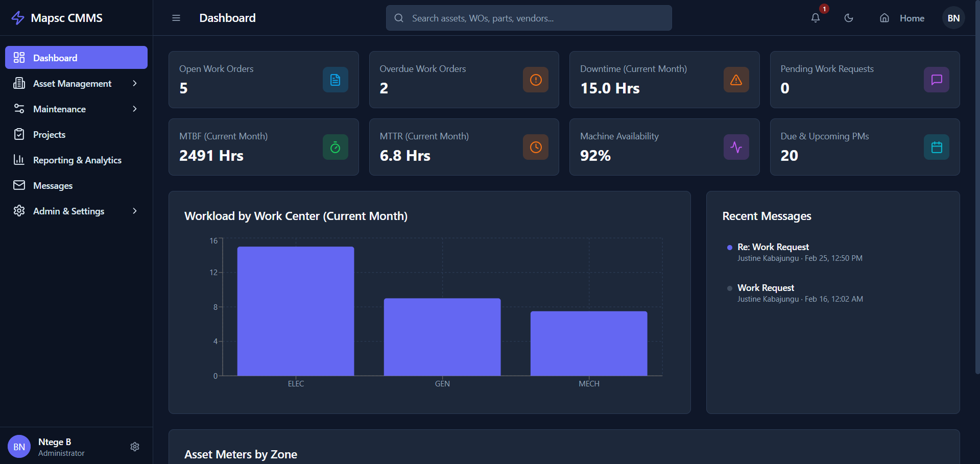Image resolution: width=980 pixels, height=464 pixels.
Task: Click the Ntege B user name
Action: pyautogui.click(x=55, y=442)
